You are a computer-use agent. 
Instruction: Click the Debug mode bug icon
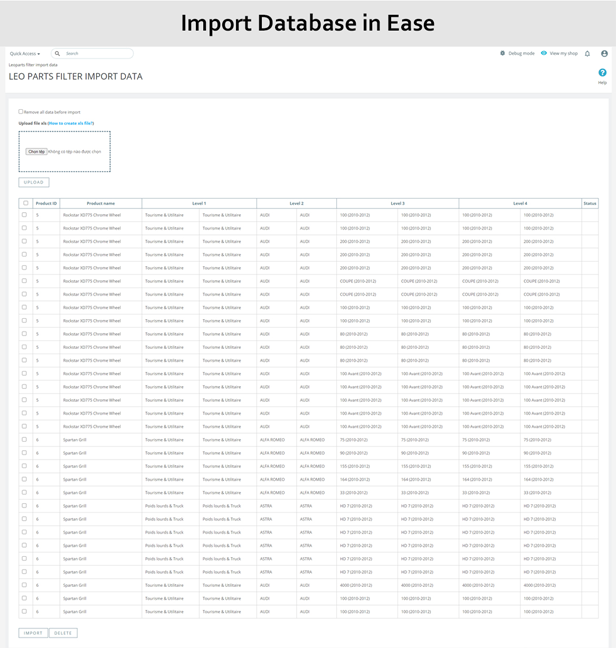point(503,53)
